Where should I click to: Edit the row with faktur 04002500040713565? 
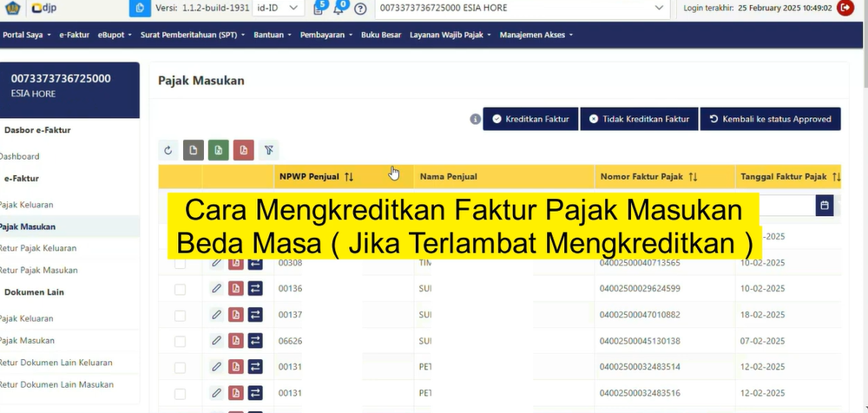(216, 262)
